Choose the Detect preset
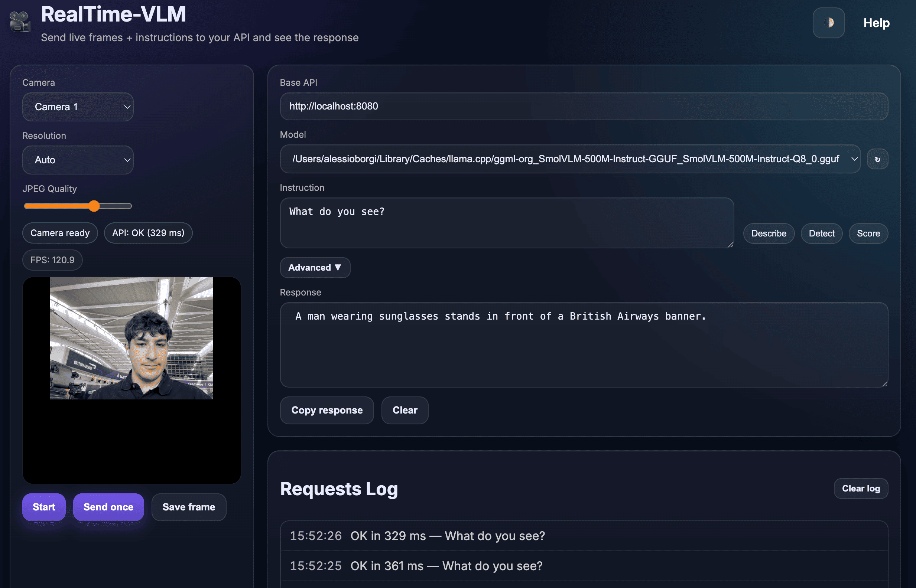 coord(821,233)
